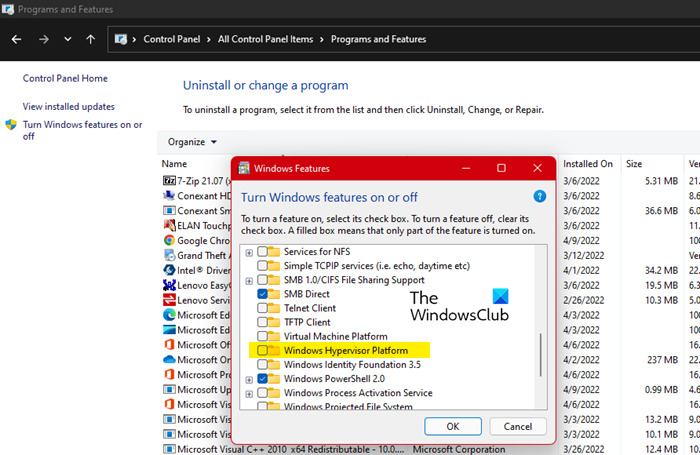Select the Lenovo Easy program icon
This screenshot has width=700, height=455.
(169, 285)
